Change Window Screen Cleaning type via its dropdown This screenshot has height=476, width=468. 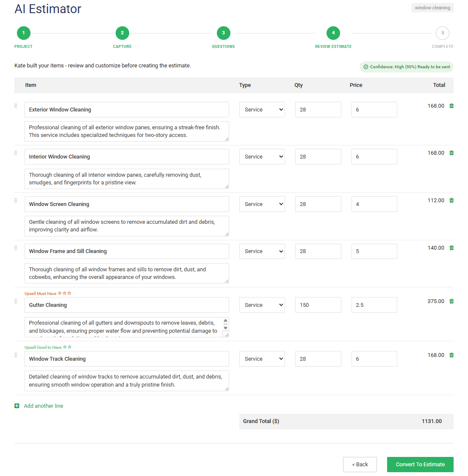(262, 204)
